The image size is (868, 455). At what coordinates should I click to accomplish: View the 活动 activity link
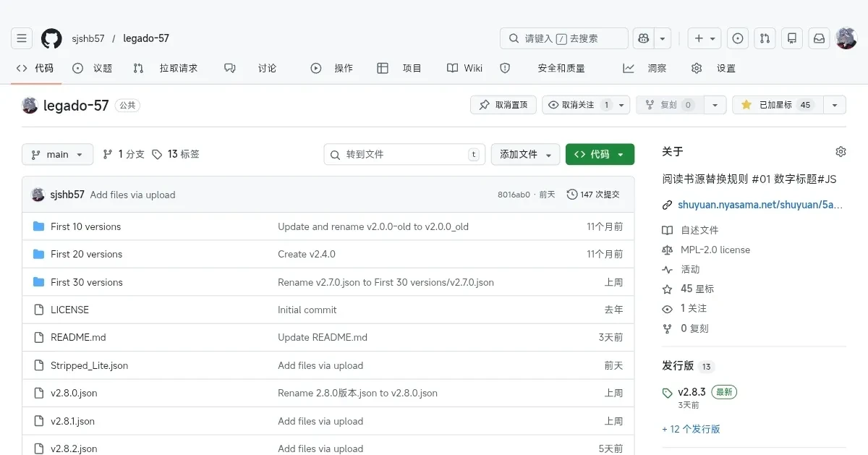[681, 269]
